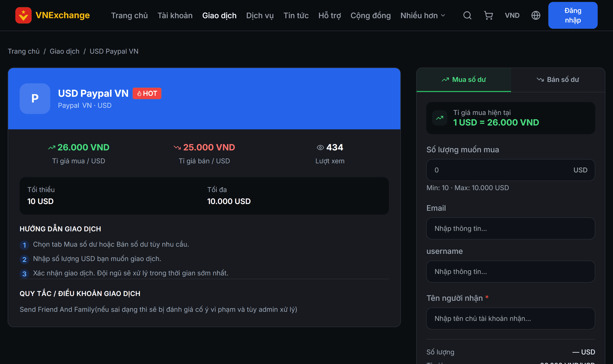Click the 'Send Friend And Family' rule text

(158, 310)
